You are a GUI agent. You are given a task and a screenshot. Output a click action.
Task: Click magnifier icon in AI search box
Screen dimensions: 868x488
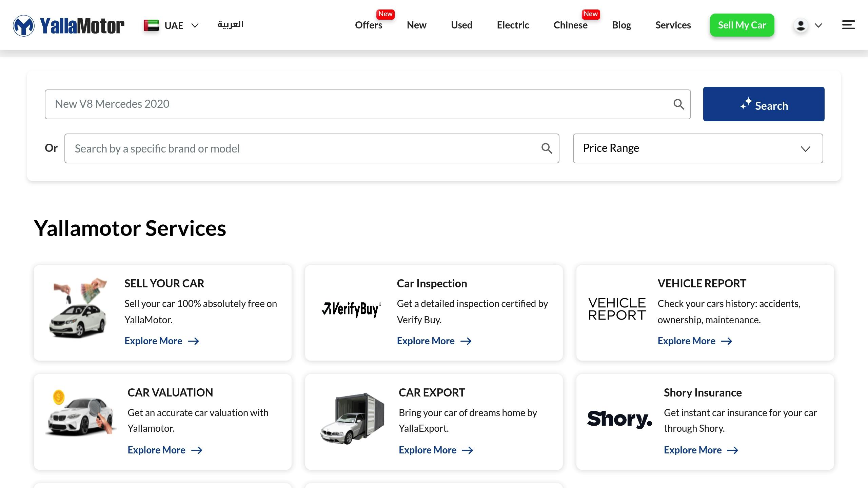click(x=678, y=104)
